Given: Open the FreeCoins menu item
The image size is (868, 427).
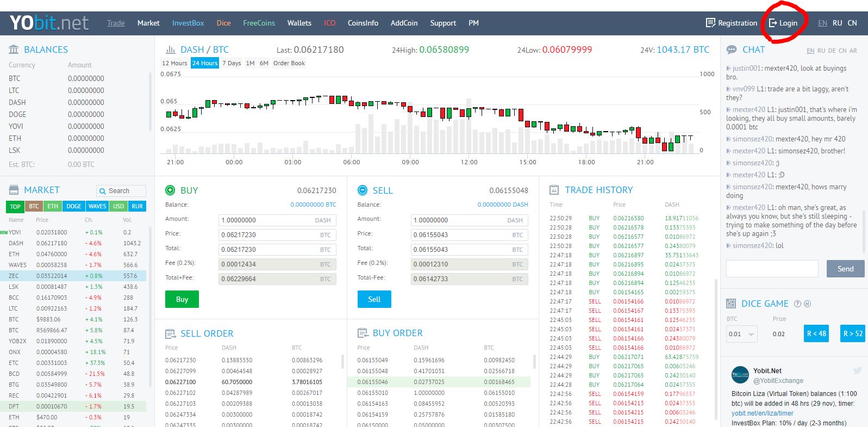Looking at the screenshot, I should point(259,23).
